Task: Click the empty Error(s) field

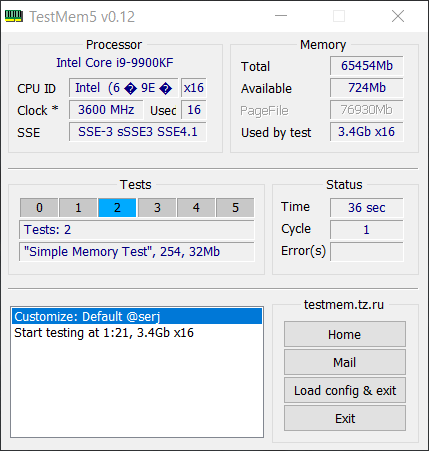Action: (x=367, y=252)
